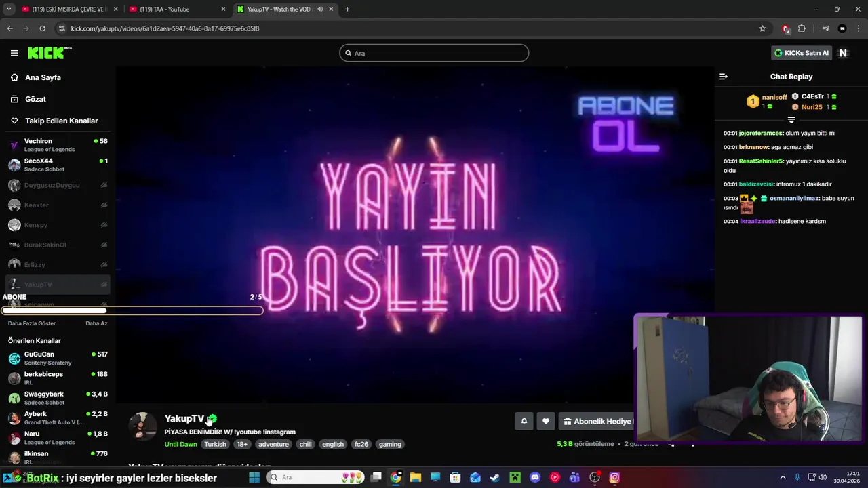Open Minecraft icon in taskbar
The width and height of the screenshot is (868, 488).
[515, 477]
